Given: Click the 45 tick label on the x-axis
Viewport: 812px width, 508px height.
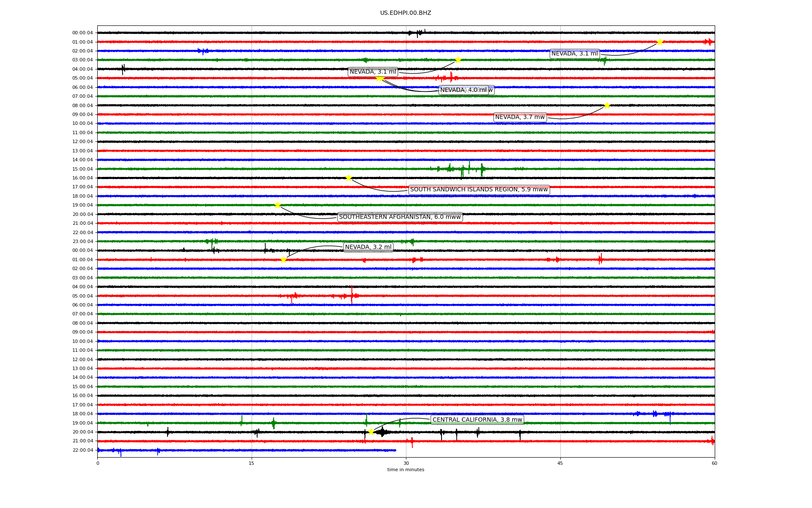Looking at the screenshot, I should [560, 463].
